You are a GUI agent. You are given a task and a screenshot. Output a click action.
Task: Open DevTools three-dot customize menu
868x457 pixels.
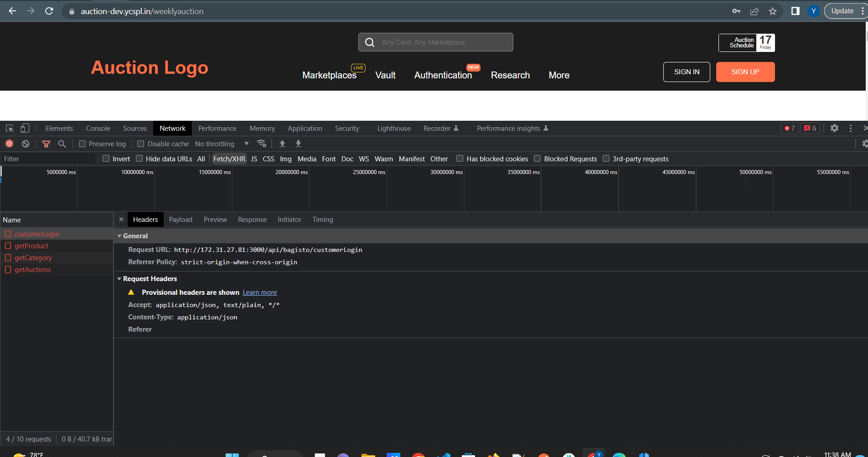[851, 128]
